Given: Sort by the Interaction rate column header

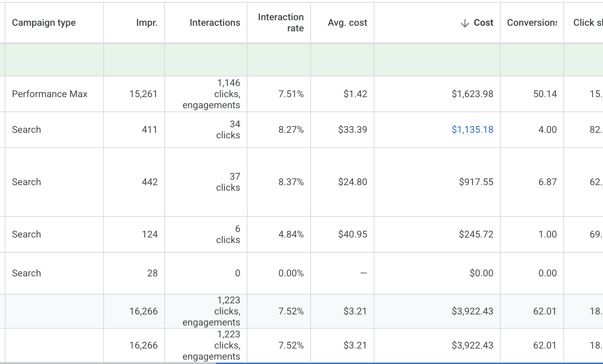Looking at the screenshot, I should pyautogui.click(x=280, y=23).
